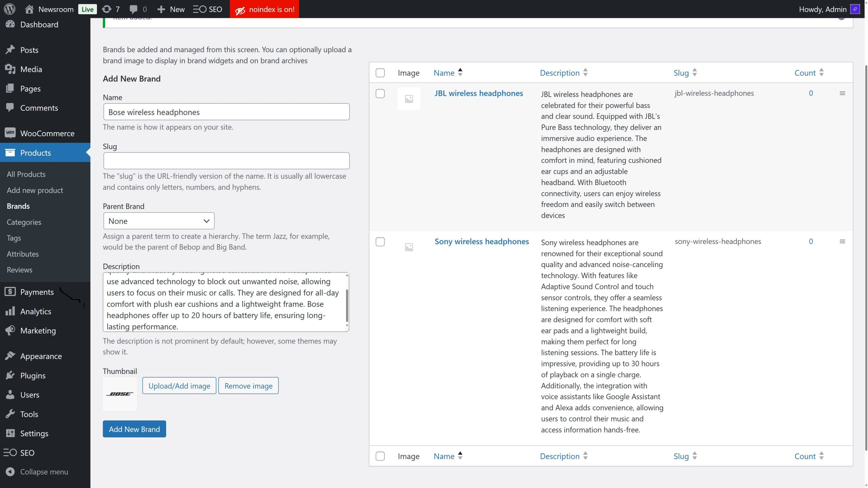This screenshot has width=868, height=488.
Task: Open JBL wireless headphones brand link
Action: click(479, 93)
